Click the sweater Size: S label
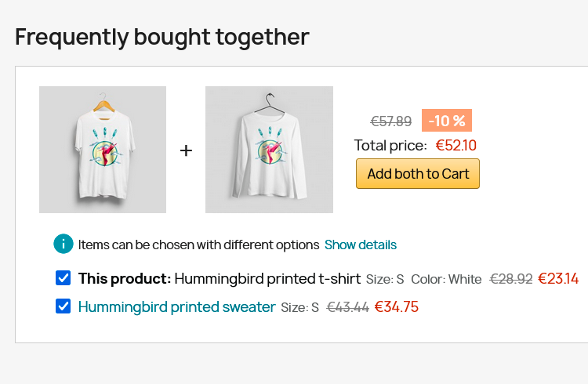Image resolution: width=588 pixels, height=384 pixels. point(299,307)
